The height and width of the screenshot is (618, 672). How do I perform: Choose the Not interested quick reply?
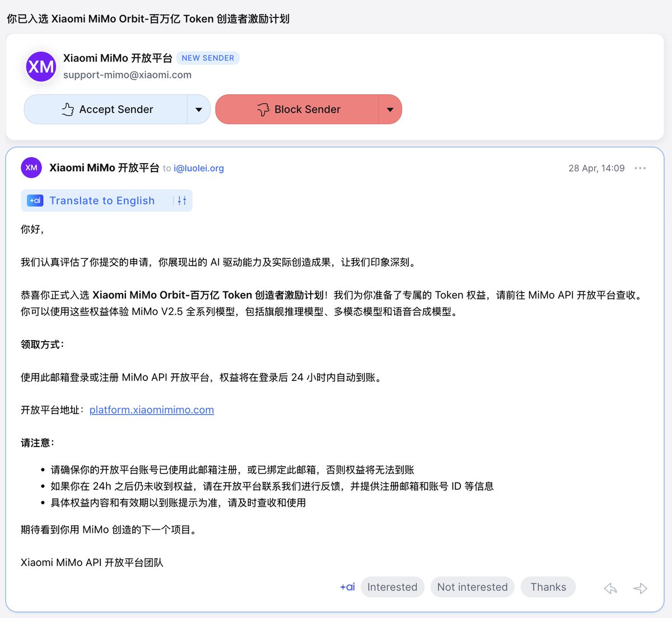473,587
